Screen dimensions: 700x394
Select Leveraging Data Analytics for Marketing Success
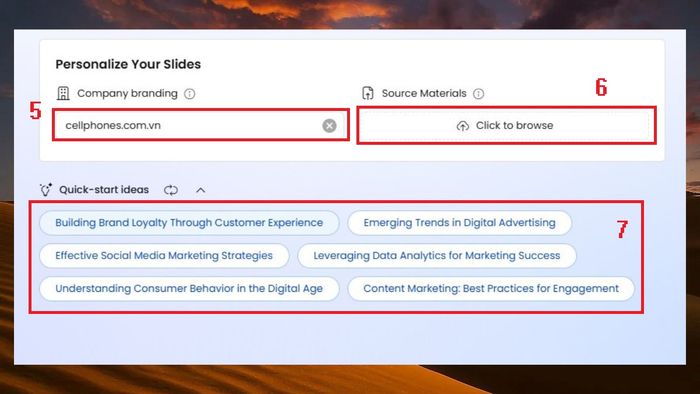click(x=437, y=256)
